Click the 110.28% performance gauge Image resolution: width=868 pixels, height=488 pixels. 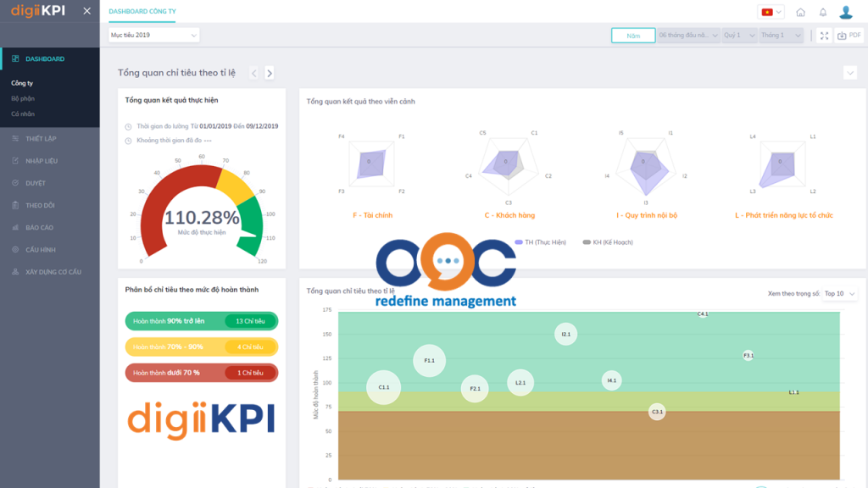[x=202, y=213]
